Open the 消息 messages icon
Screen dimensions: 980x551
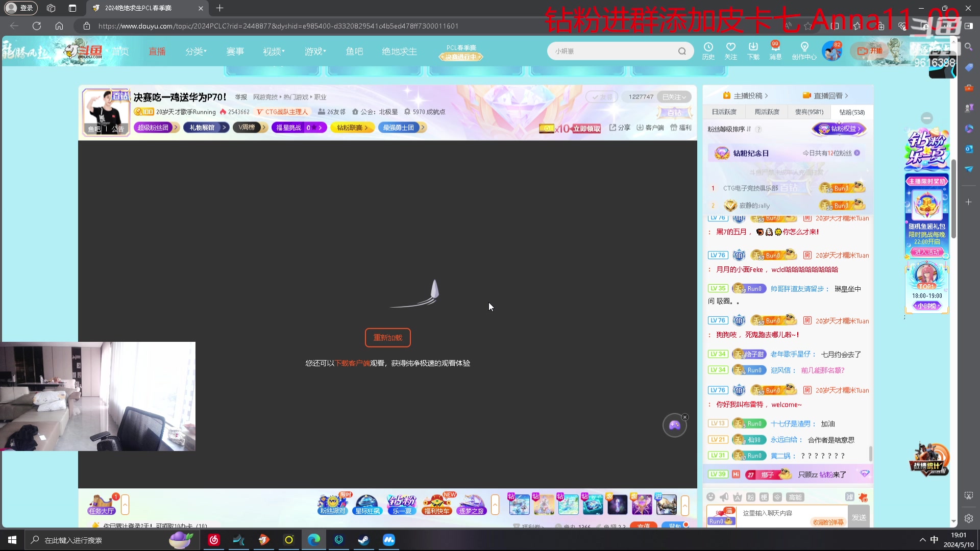tap(775, 47)
